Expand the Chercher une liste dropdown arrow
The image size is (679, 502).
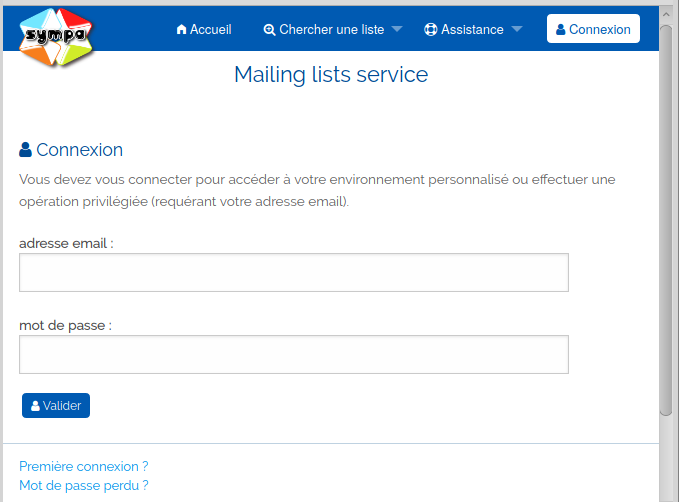[x=397, y=30]
